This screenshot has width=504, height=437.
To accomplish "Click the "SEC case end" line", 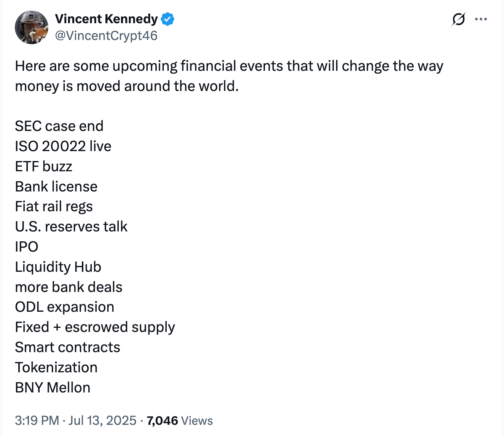I will tap(59, 126).
